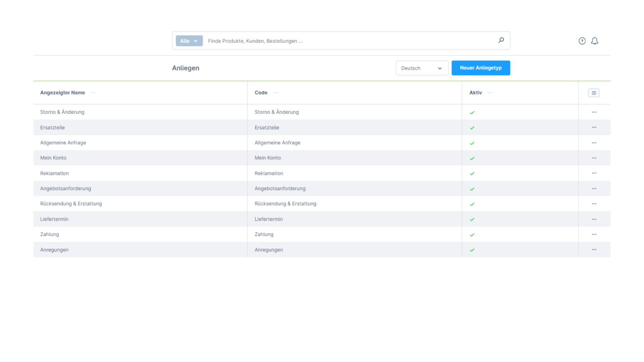Select the Reklamation name cell
This screenshot has height=362, width=644.
pos(140,173)
